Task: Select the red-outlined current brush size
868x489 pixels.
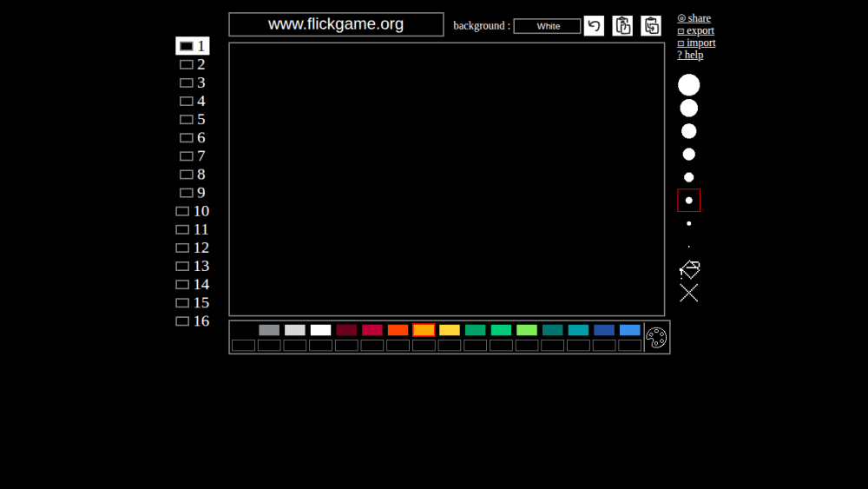Action: (x=688, y=201)
